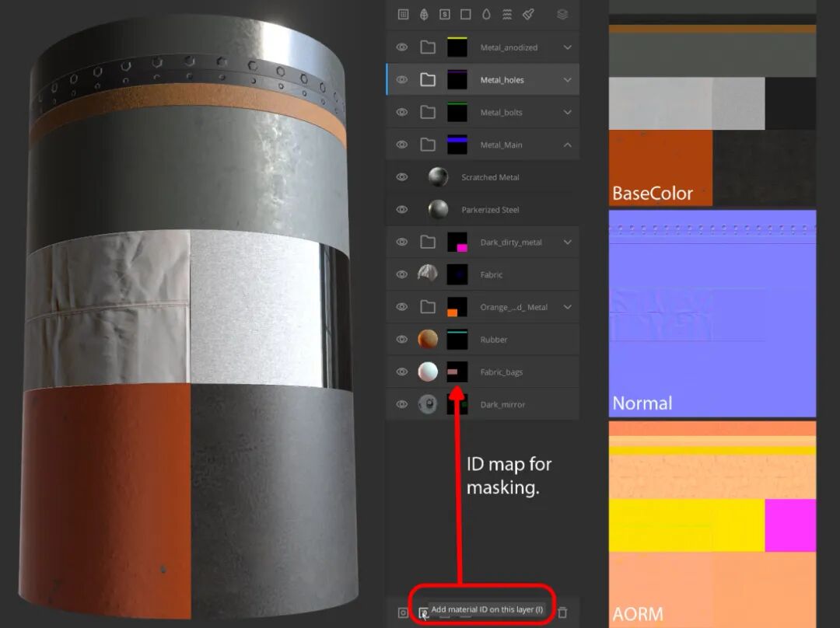Toggle visibility of Parkerized Steel layer
Viewport: 840px width, 628px height.
[402, 209]
